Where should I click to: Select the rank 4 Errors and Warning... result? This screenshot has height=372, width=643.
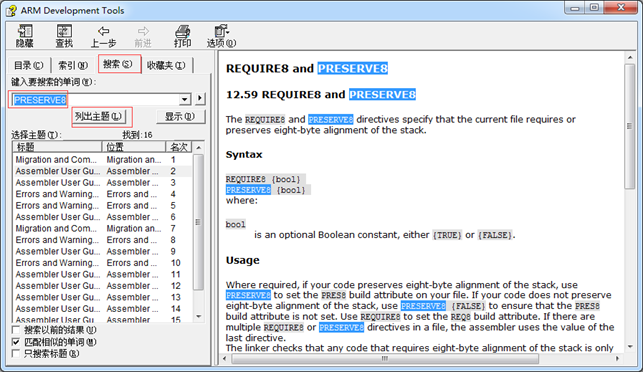[103, 194]
